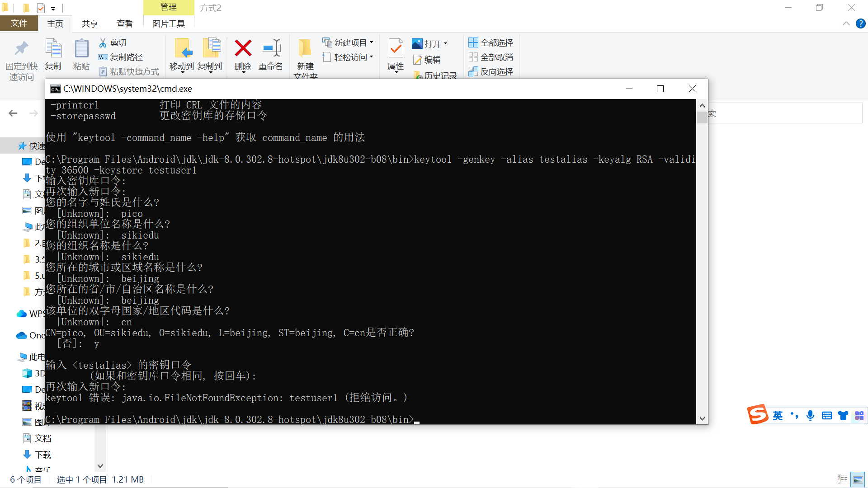The width and height of the screenshot is (868, 488).
Task: Click the '6 个项目' status bar text
Action: point(26,479)
